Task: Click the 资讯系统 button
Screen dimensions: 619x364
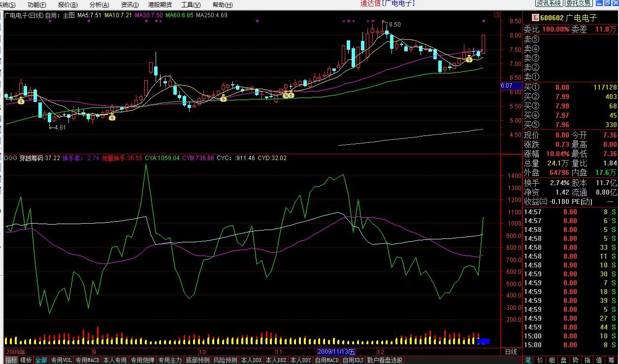Action: [x=549, y=3]
